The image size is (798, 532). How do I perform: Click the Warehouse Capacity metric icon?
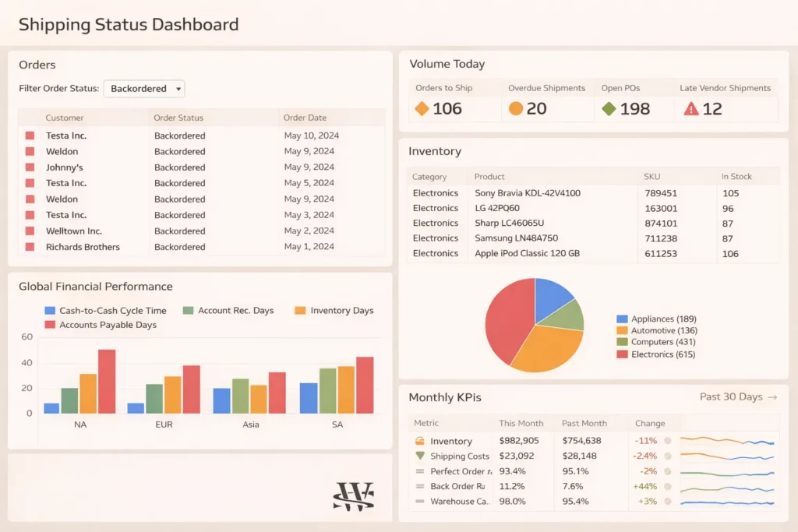(x=419, y=500)
